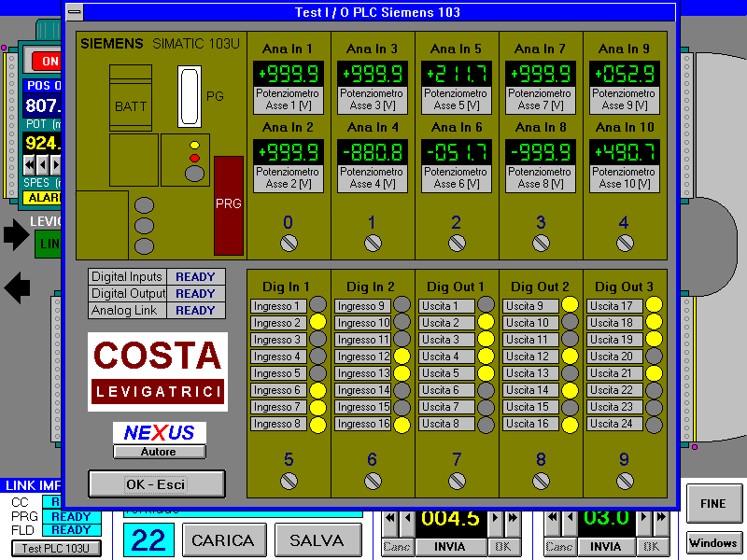The width and height of the screenshot is (747, 560).
Task: Toggle the Uscita 9 output lamp
Action: pos(570,305)
